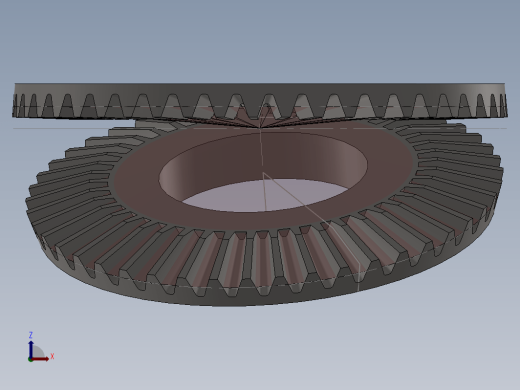
Task: Select the vertical center axis line above the bore
Action: point(261,147)
